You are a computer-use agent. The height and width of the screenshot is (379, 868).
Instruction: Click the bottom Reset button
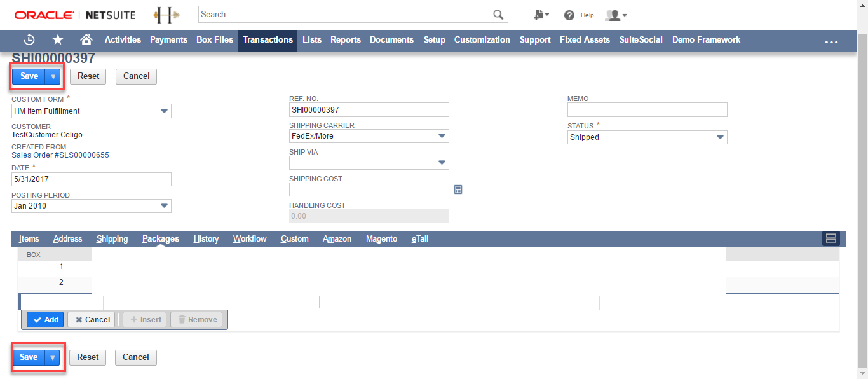coord(88,357)
